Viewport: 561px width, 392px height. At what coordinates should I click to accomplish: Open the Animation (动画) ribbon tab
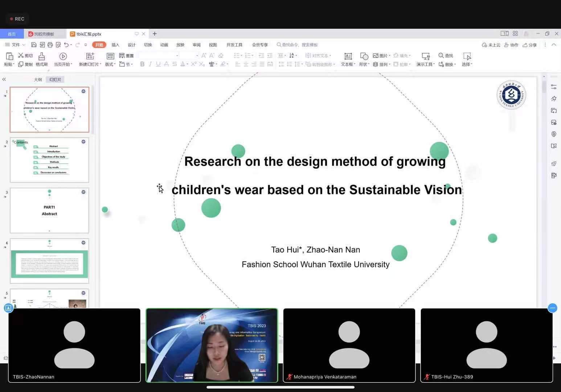pyautogui.click(x=164, y=45)
